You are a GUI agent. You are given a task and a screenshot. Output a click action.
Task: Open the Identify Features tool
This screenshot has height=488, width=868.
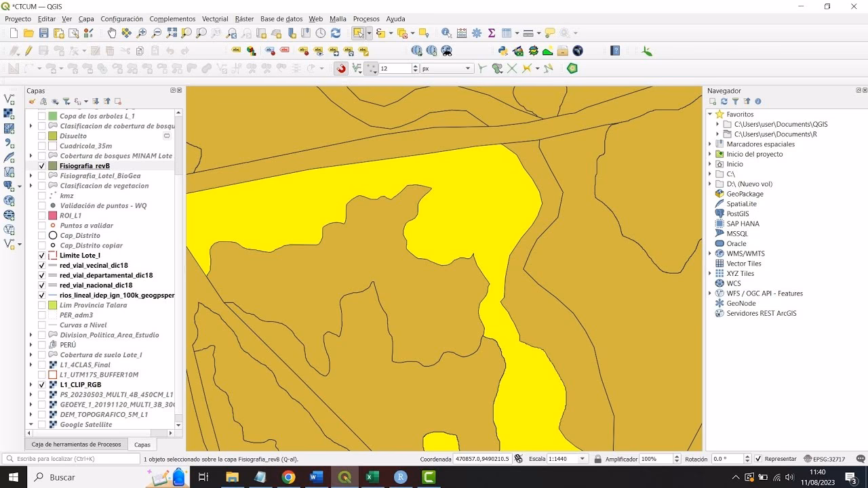(446, 32)
